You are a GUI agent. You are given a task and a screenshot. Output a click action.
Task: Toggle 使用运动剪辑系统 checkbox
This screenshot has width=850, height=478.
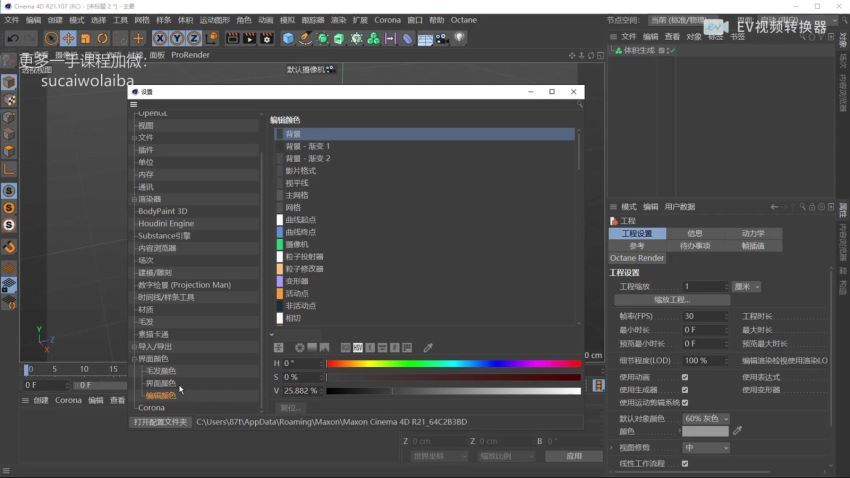(685, 403)
